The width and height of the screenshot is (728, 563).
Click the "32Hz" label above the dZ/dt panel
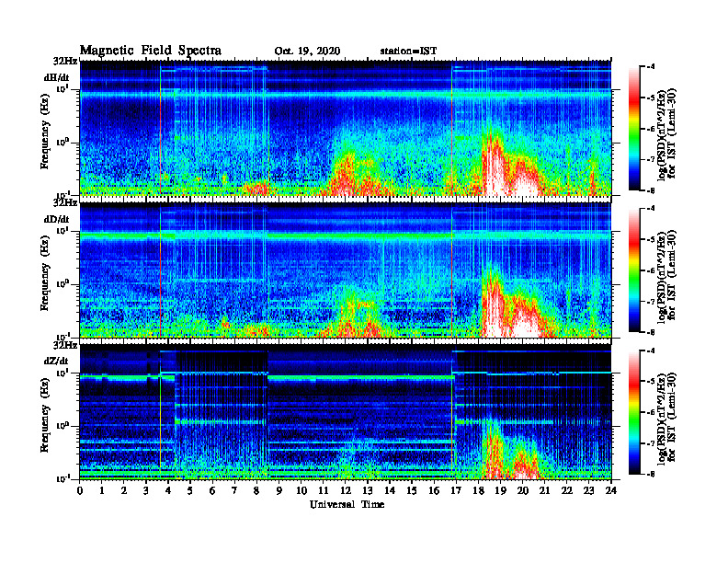pos(65,345)
